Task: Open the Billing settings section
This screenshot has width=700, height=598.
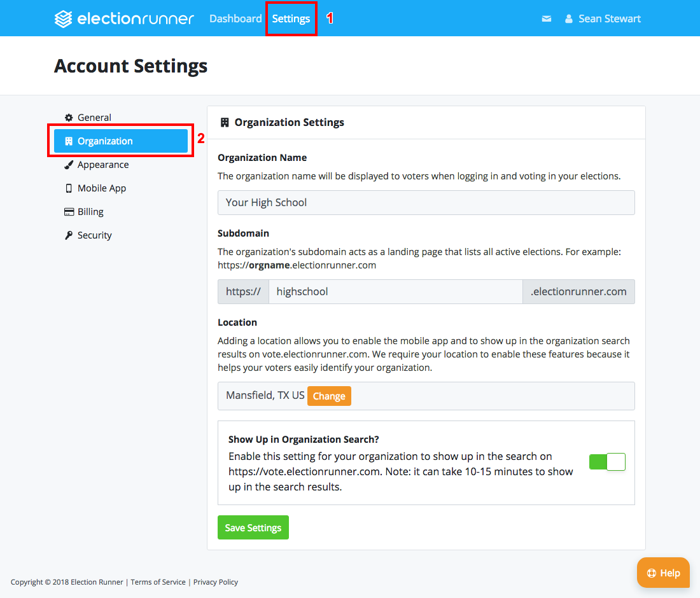Action: pos(121,212)
